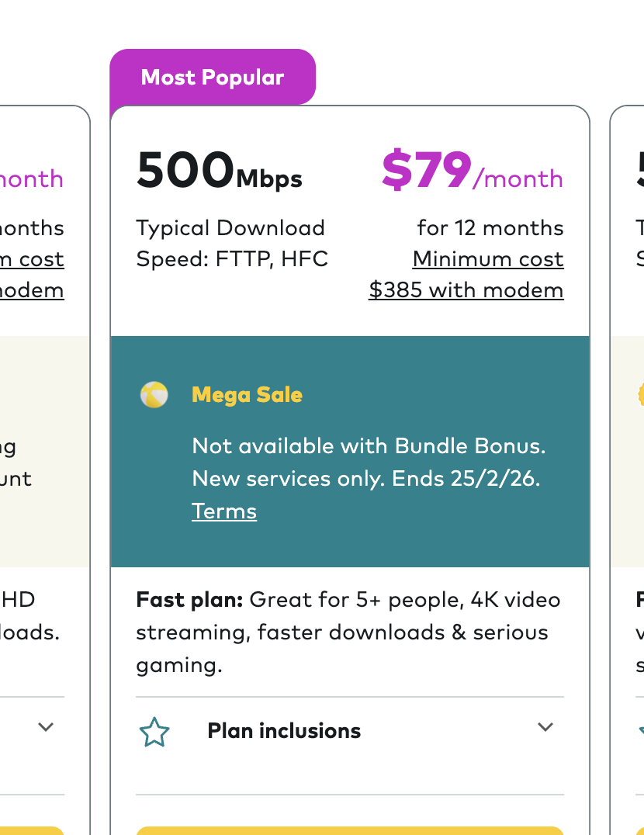Click the yellow button under the 500Mbps plan
644x835 pixels.
(x=349, y=830)
